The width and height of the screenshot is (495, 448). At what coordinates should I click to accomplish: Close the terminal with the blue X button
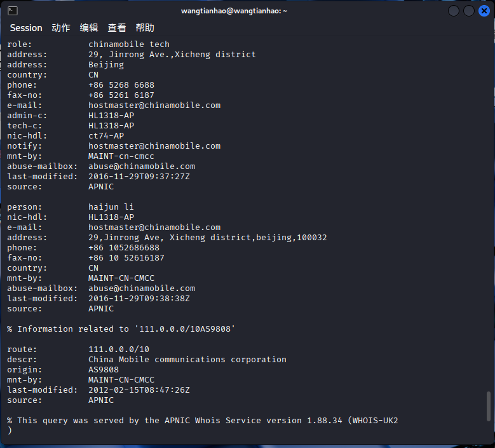(484, 11)
